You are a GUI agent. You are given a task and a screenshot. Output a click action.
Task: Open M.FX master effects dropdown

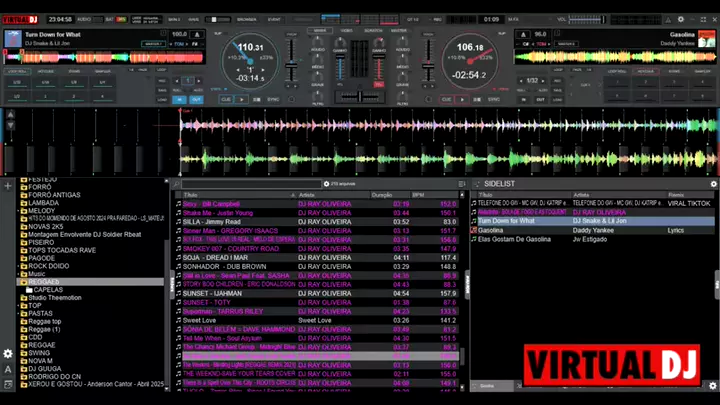(x=513, y=20)
